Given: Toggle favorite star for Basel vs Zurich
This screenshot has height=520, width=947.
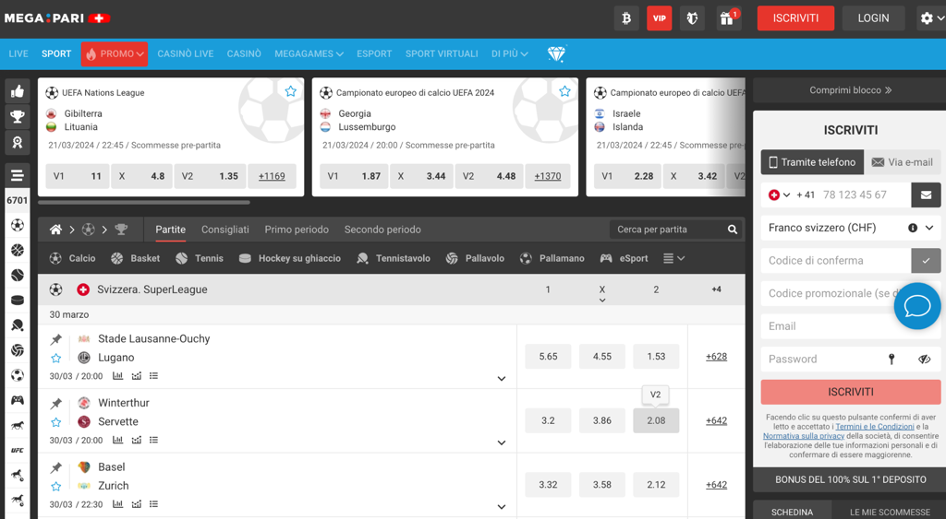Looking at the screenshot, I should tap(56, 486).
